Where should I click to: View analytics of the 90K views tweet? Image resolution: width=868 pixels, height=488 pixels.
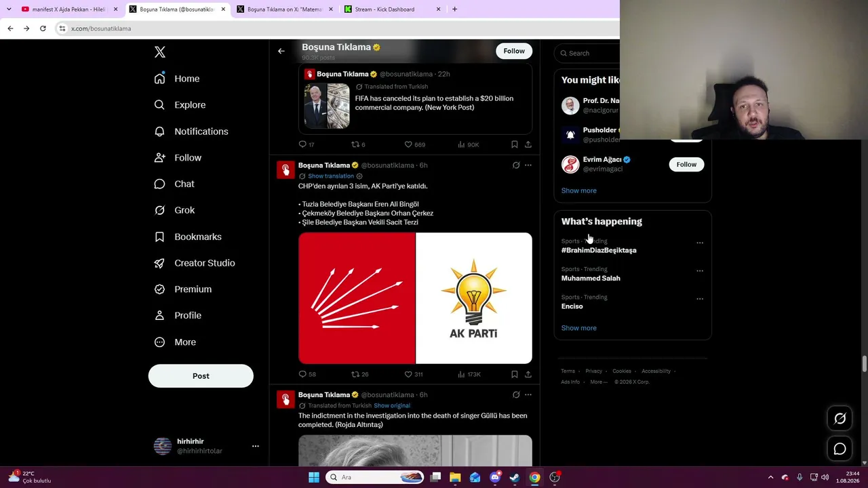(468, 144)
